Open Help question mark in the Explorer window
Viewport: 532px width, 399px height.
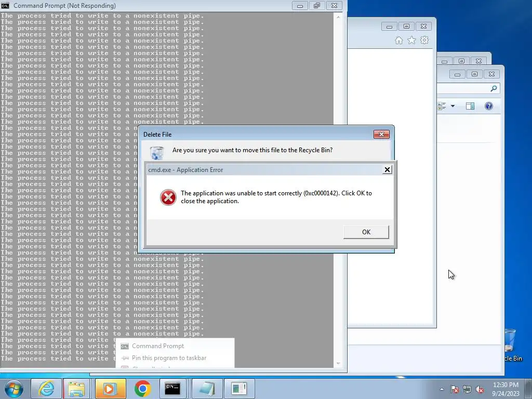point(488,106)
